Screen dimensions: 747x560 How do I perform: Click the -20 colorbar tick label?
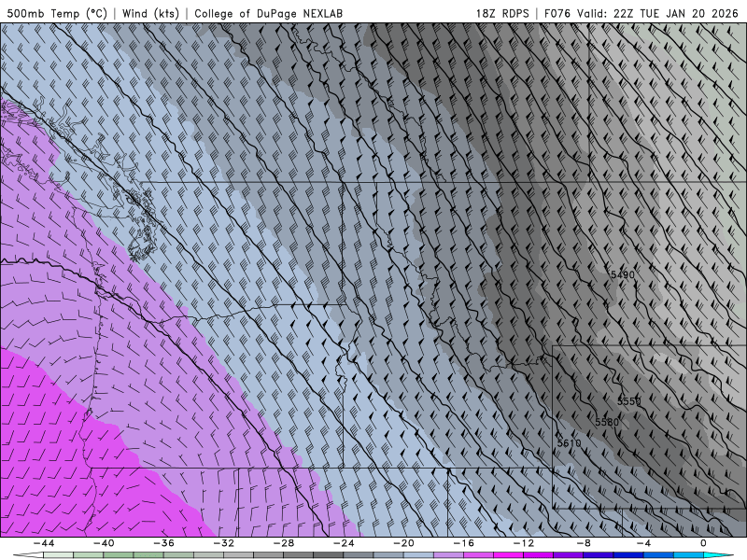click(x=403, y=543)
